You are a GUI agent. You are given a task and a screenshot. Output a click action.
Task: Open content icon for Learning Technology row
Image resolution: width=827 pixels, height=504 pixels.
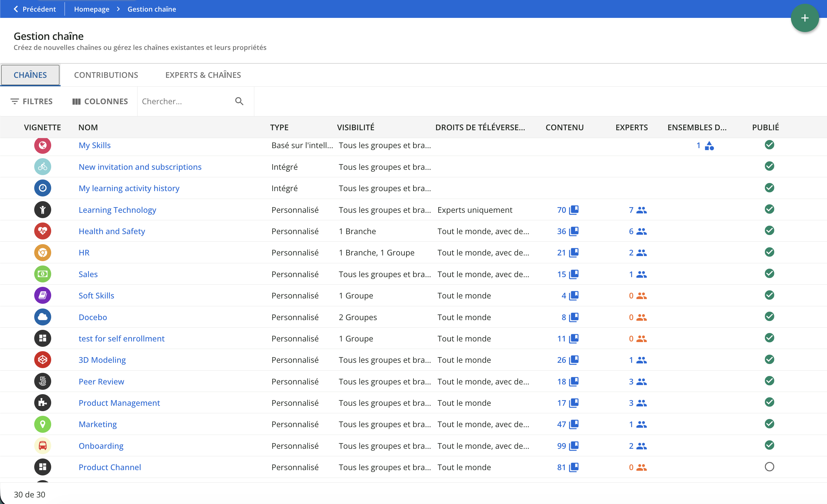(x=574, y=210)
